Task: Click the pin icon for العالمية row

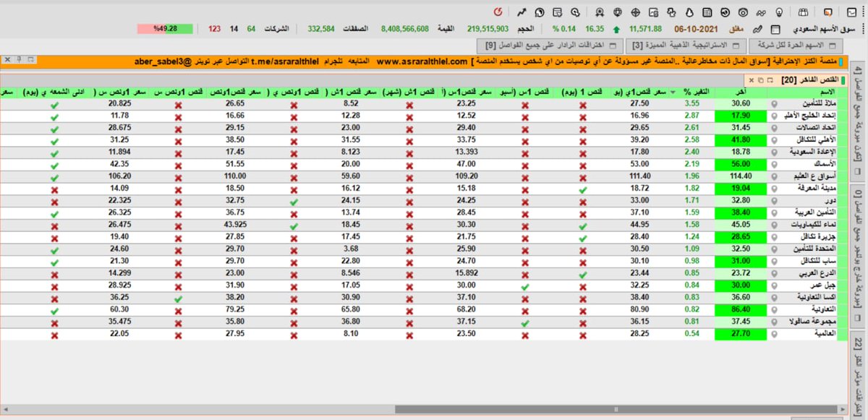Action: (774, 334)
